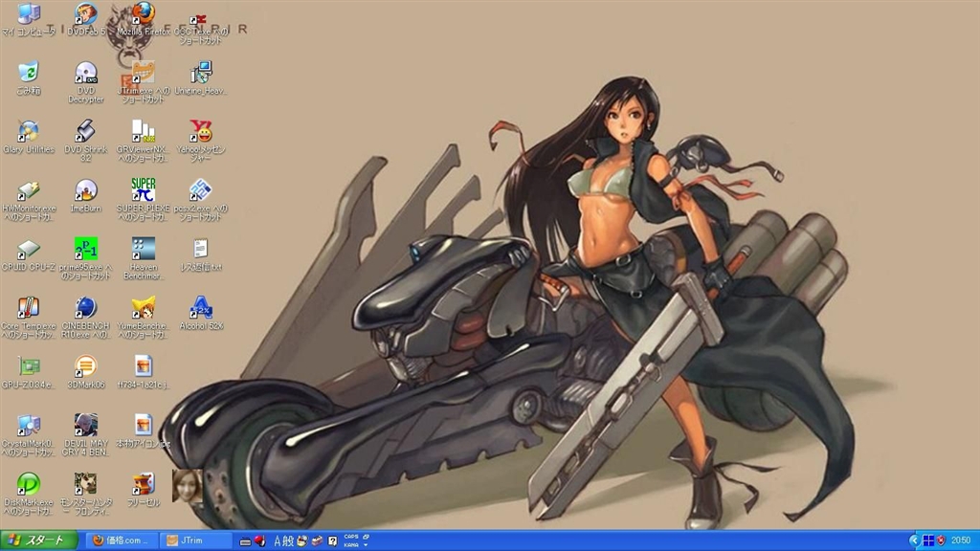The height and width of the screenshot is (551, 980).
Task: Switch to the 価格.com Firefox taskbar button
Action: tap(122, 540)
